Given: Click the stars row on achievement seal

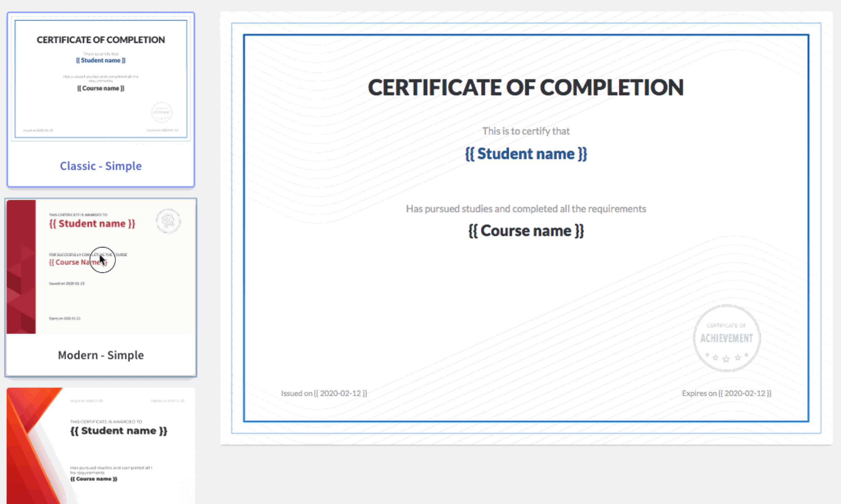Looking at the screenshot, I should (726, 357).
